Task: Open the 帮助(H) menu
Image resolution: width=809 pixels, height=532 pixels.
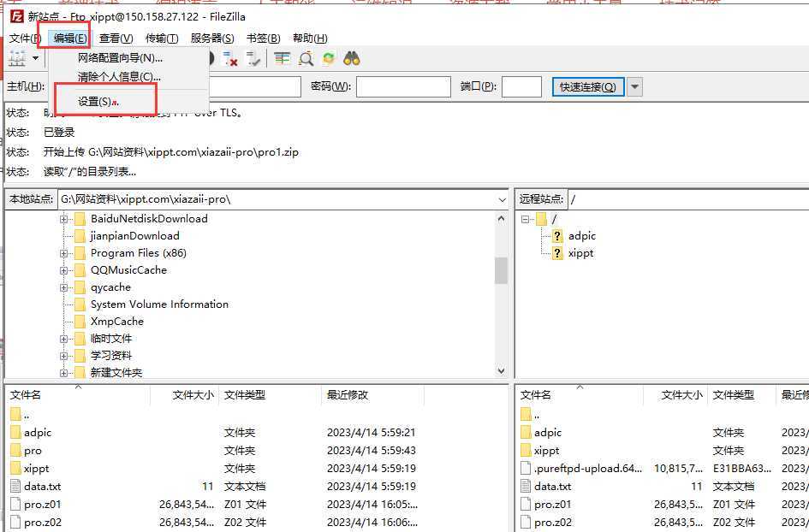Action: click(310, 38)
